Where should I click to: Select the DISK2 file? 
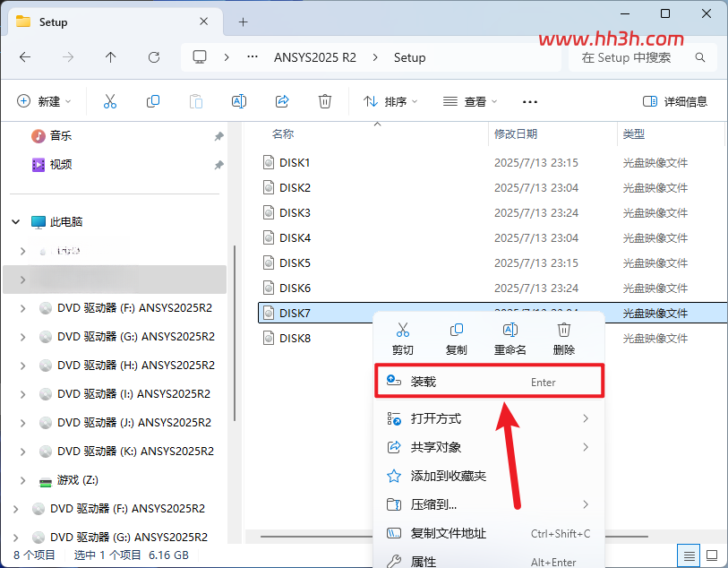tap(295, 187)
